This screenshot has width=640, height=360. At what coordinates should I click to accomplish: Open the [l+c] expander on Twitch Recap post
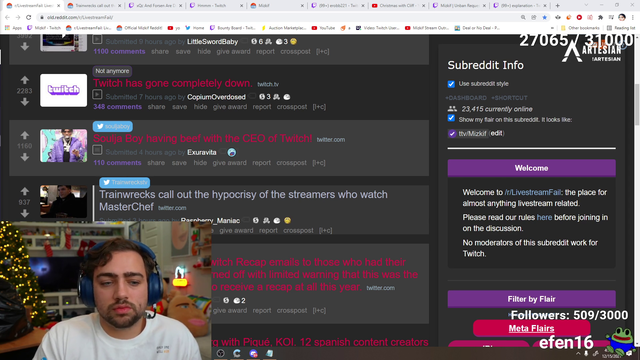click(x=319, y=311)
